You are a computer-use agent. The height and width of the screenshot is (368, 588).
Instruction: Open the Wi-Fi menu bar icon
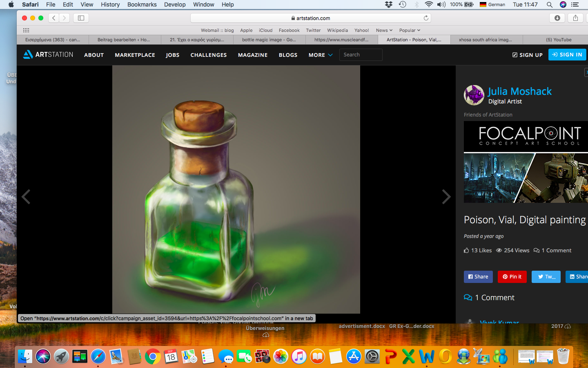click(x=429, y=4)
